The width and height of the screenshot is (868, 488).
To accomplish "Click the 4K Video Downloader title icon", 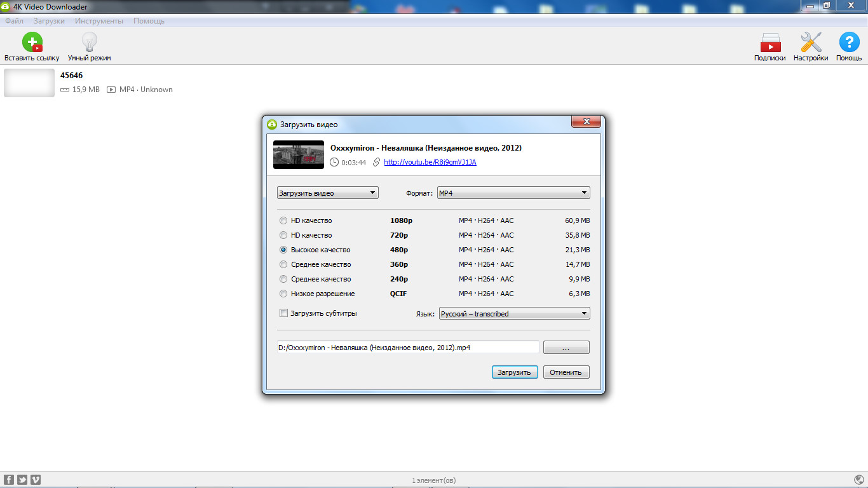I will pyautogui.click(x=6, y=6).
